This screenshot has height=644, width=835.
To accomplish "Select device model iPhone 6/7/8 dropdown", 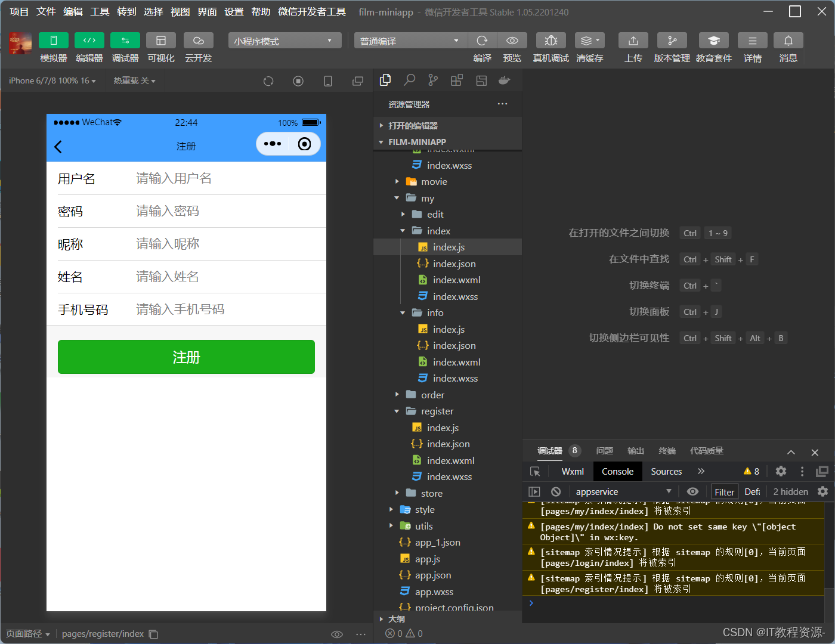I will point(52,80).
